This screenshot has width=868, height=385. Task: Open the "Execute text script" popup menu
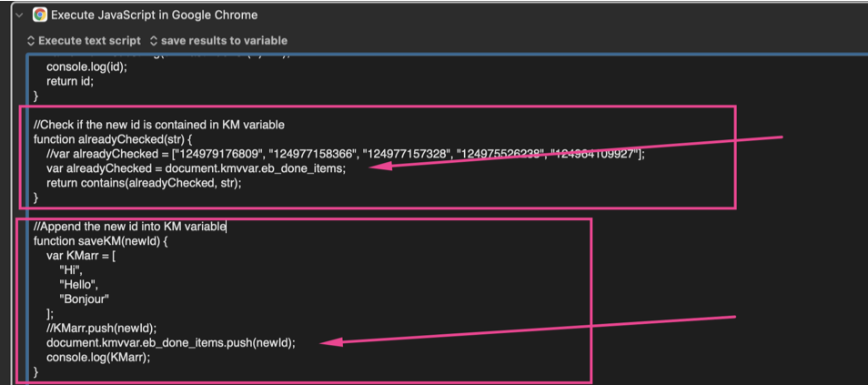click(x=84, y=41)
